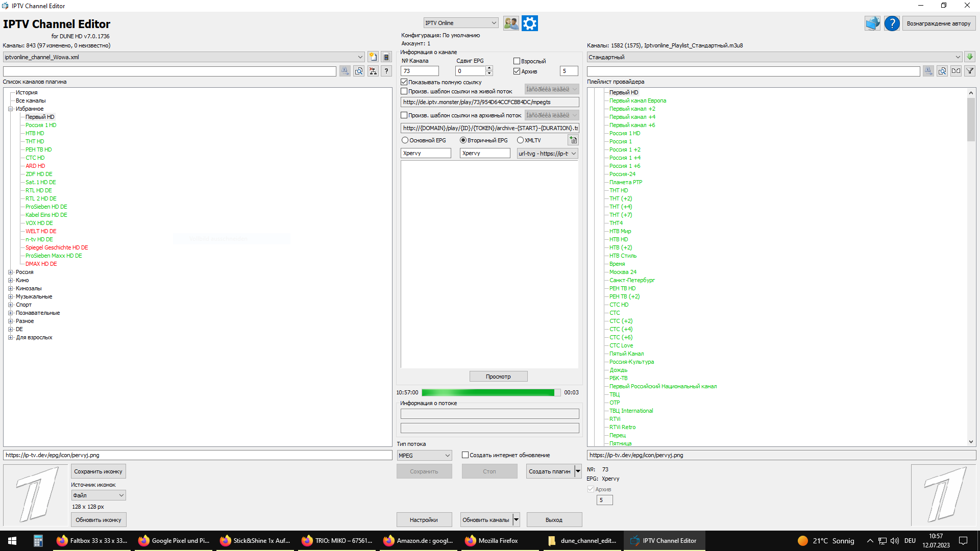Click the small question mark icon in left panel
Viewport: 980px width, 551px height.
386,71
